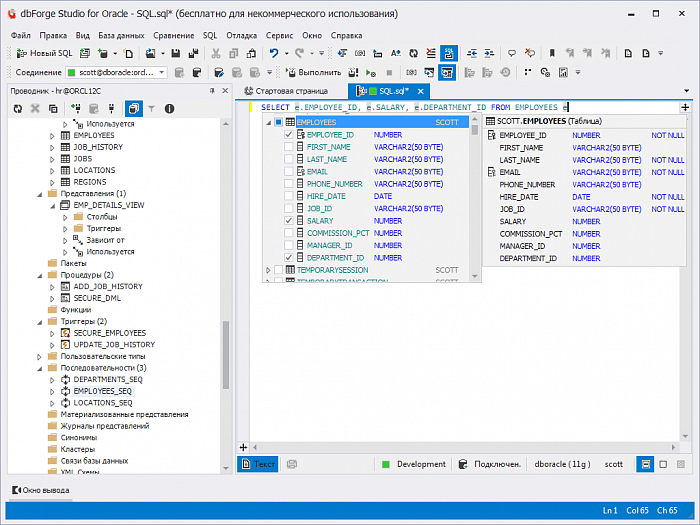Collapse the Триггеры (2) tree node
The image size is (700, 525).
pos(39,321)
